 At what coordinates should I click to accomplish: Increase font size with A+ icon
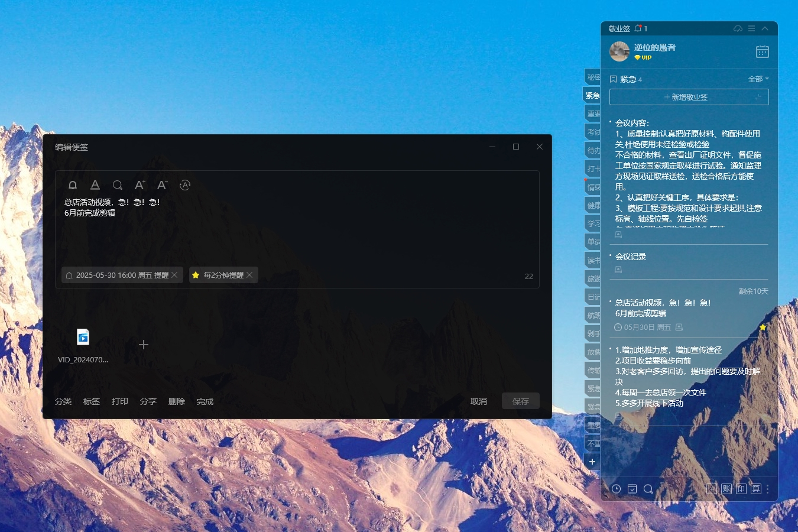[140, 185]
